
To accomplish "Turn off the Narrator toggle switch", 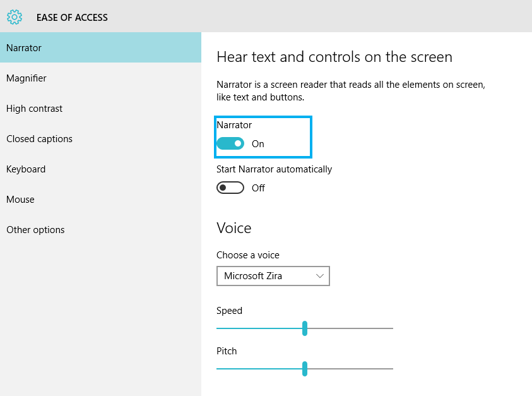I will click(x=230, y=143).
